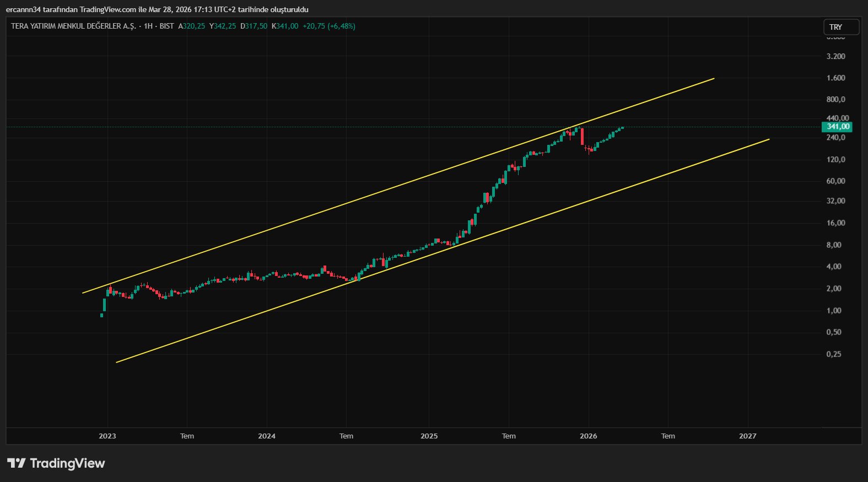Select the lower yellow channel trend line
The width and height of the screenshot is (868, 482).
443,251
